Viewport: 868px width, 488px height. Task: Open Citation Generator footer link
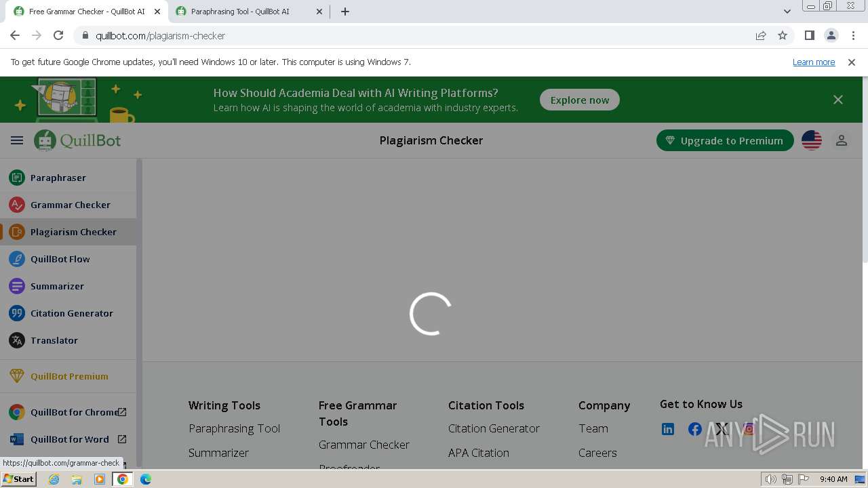pos(494,428)
